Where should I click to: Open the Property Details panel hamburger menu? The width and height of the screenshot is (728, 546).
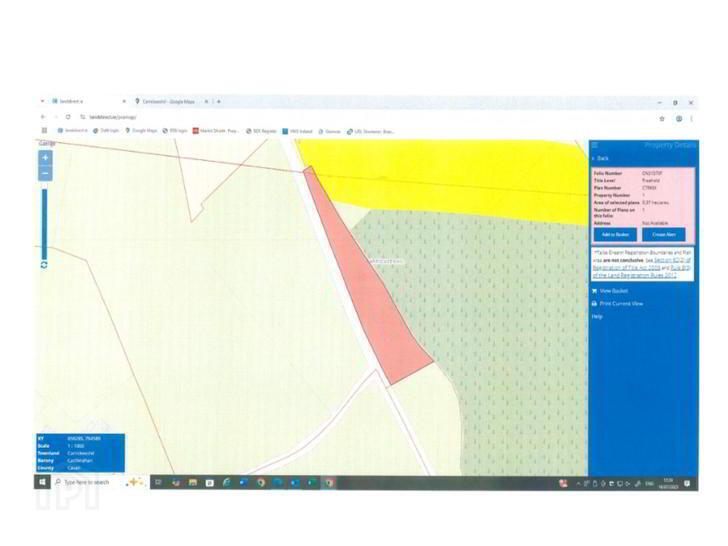pos(595,145)
